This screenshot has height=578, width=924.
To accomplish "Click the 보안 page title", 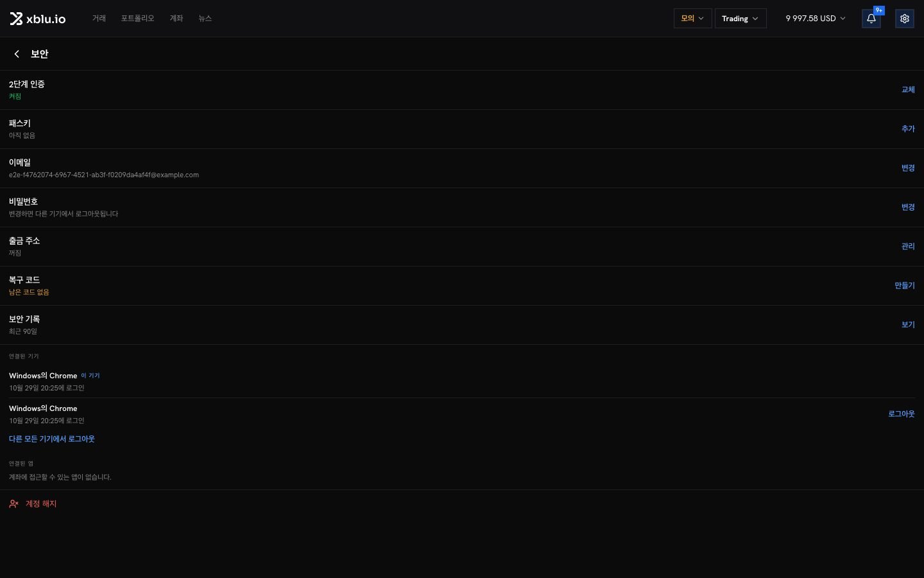I will (x=40, y=54).
